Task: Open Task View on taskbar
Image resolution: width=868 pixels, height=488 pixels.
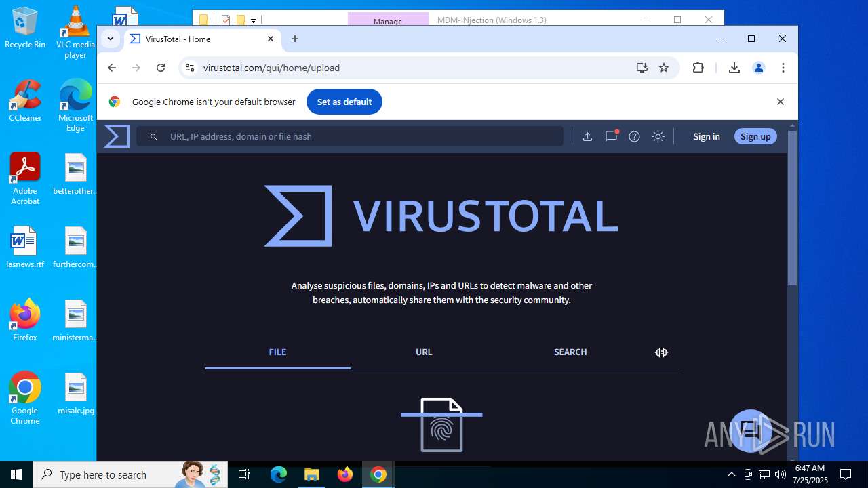Action: (x=244, y=474)
